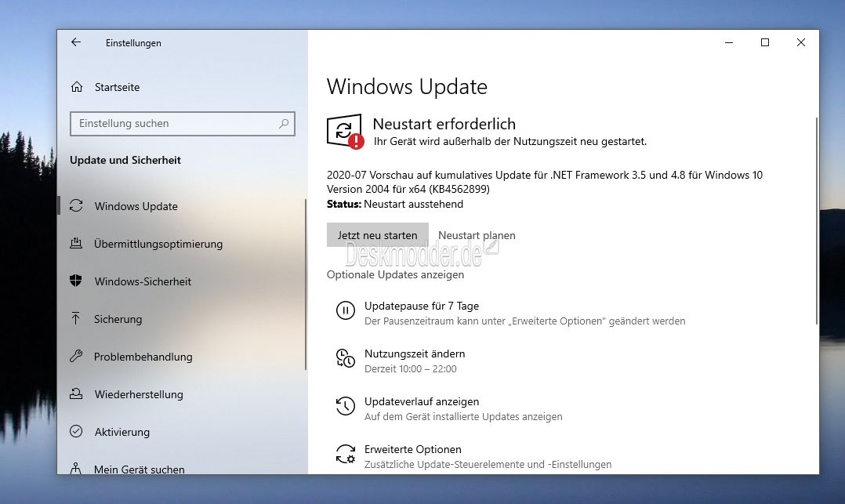The height and width of the screenshot is (504, 845).
Task: Click the Einstellung suchen search field
Action: pyautogui.click(x=182, y=123)
